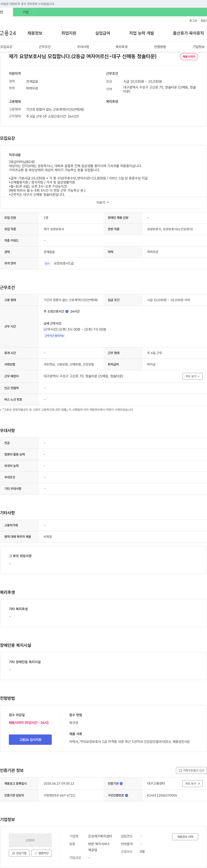Screen dimensions: 207x868
Task: Select text '비희망' in 병역 대체 복무자 row
Action: 48,537
